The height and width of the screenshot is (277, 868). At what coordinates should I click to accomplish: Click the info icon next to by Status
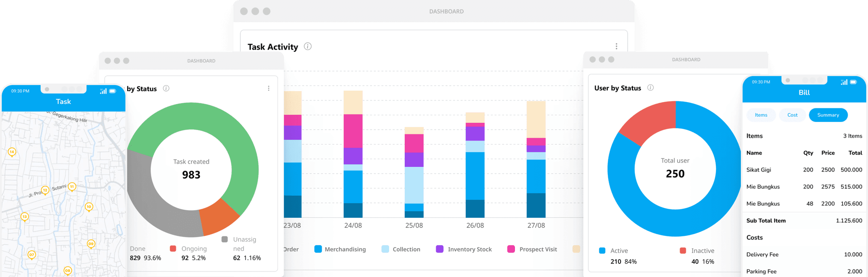(166, 89)
